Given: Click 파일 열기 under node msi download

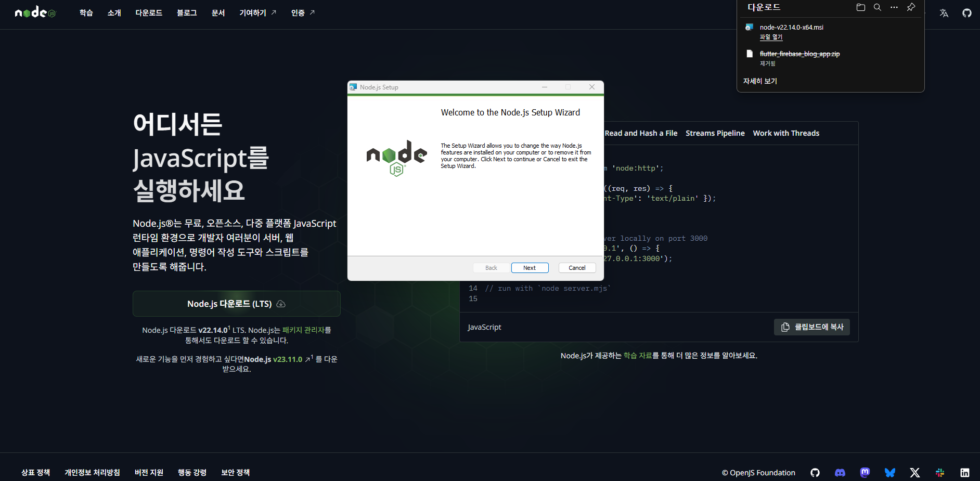Looking at the screenshot, I should (771, 37).
